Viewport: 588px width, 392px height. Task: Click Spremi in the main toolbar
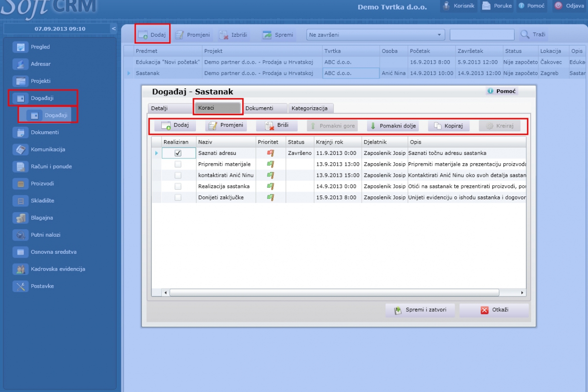tap(278, 35)
